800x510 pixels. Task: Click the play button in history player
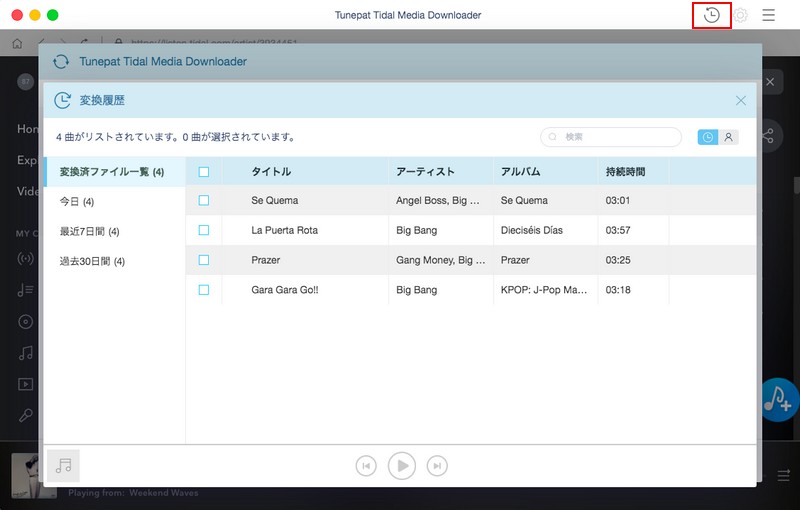402,466
